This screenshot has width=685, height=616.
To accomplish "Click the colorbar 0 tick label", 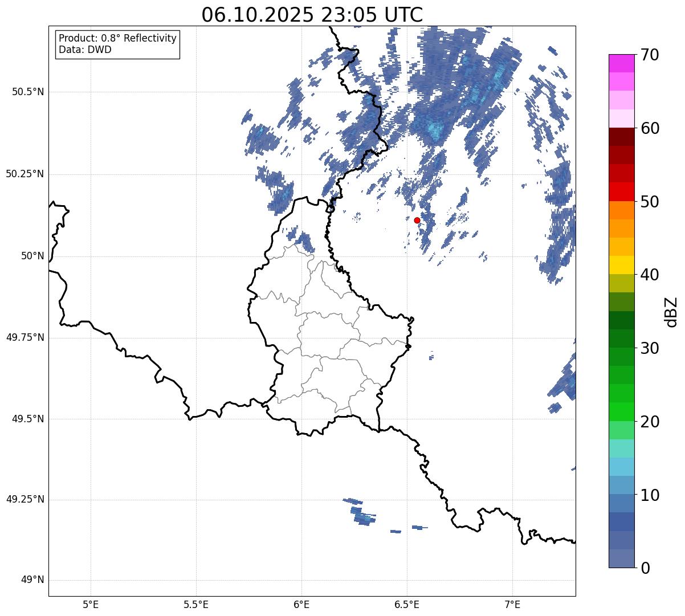I will (x=645, y=568).
